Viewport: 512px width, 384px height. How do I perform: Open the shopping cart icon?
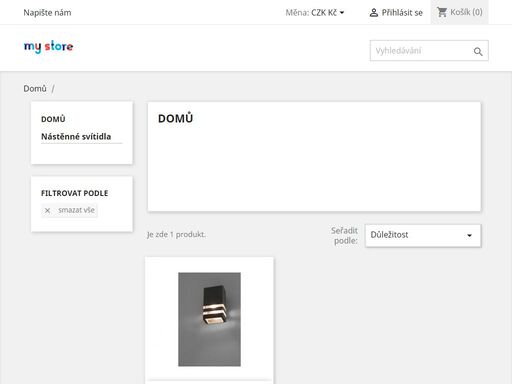tap(442, 12)
